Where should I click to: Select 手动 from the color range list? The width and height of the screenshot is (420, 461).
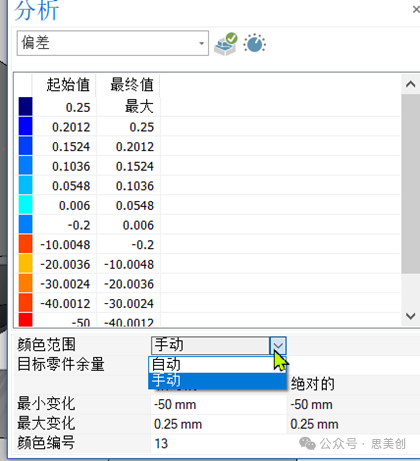click(x=217, y=380)
